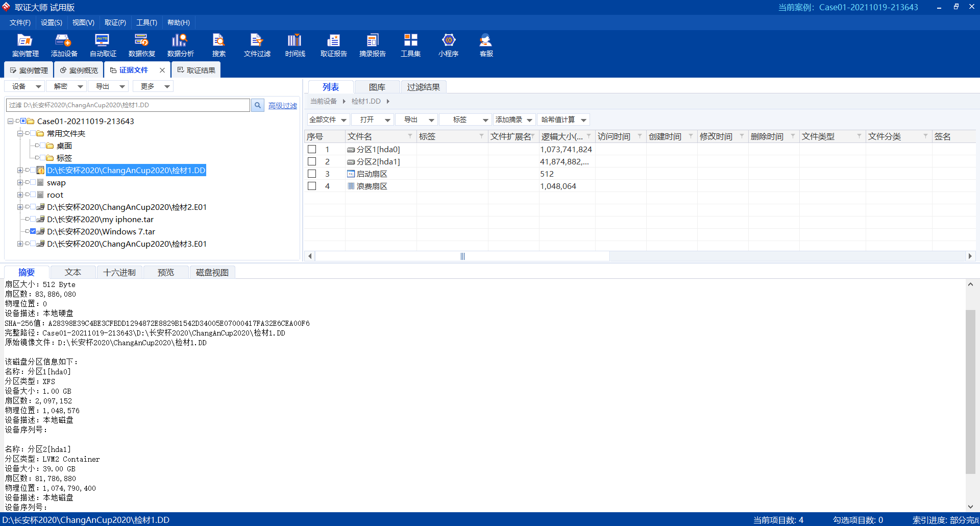Toggle the checkbox of my iphone.tar
This screenshot has height=526, width=980.
point(33,219)
